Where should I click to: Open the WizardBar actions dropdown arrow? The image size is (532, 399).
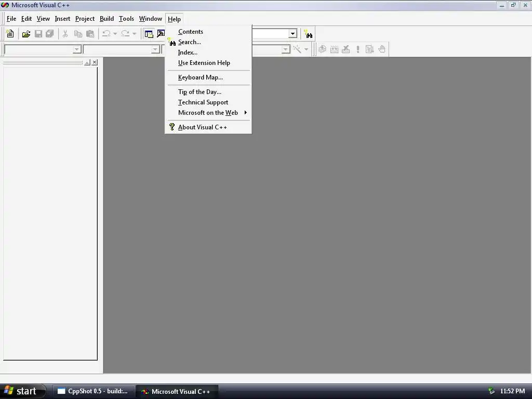click(306, 49)
